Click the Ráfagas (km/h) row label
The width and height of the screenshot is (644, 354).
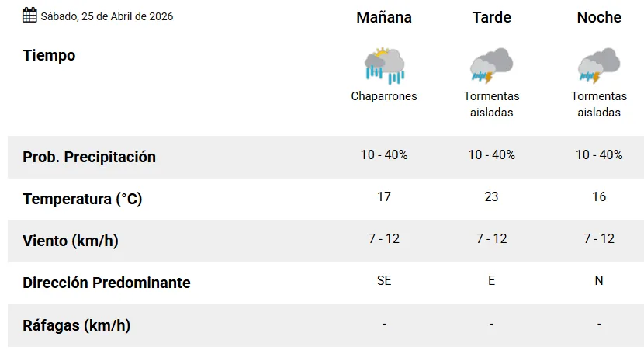(76, 325)
